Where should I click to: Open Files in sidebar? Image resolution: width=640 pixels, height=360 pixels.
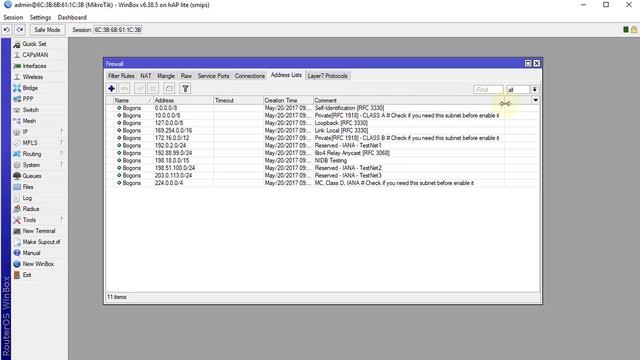click(x=28, y=187)
